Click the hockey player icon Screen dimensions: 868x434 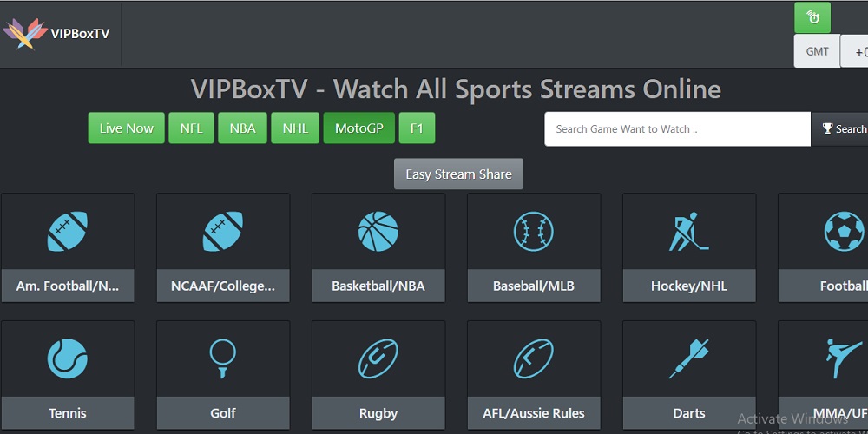coord(688,232)
